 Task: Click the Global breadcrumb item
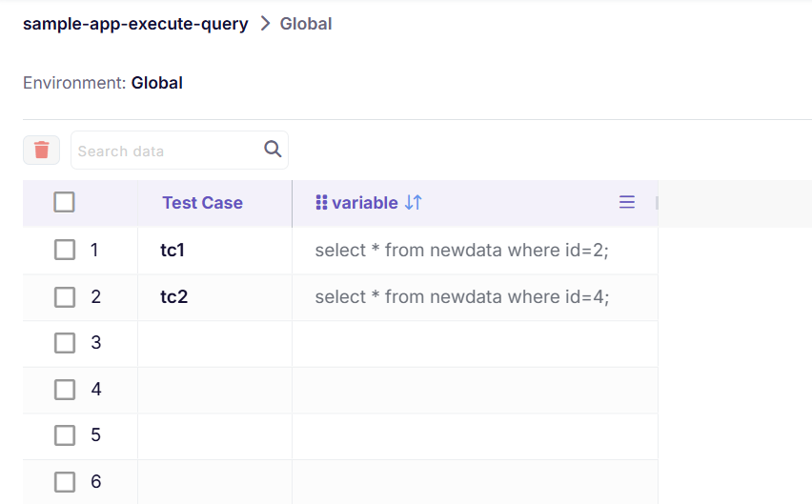click(306, 24)
